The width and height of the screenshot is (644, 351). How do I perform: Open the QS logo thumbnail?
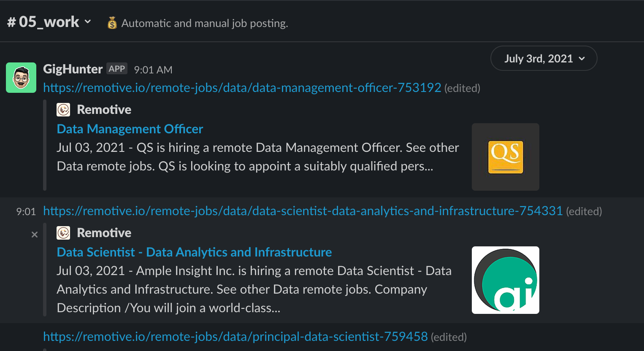[x=505, y=157]
